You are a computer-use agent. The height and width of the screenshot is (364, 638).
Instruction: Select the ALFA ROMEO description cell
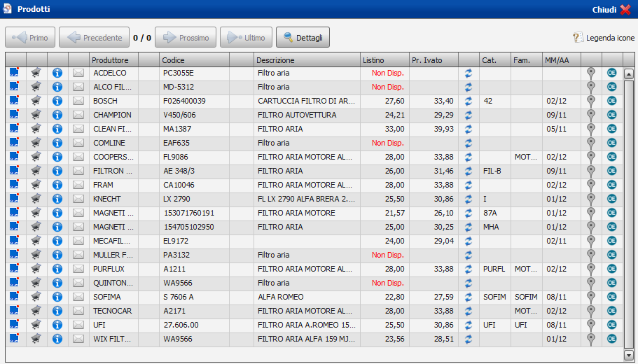307,297
